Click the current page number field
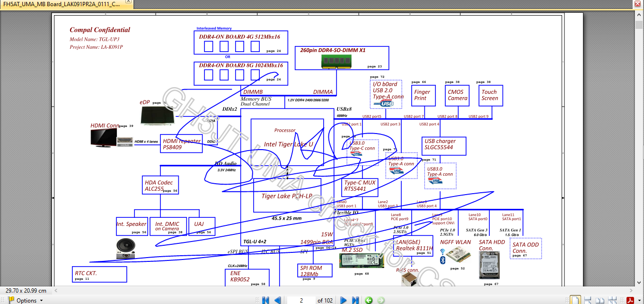Image resolution: width=644 pixels, height=304 pixels. coord(301,300)
